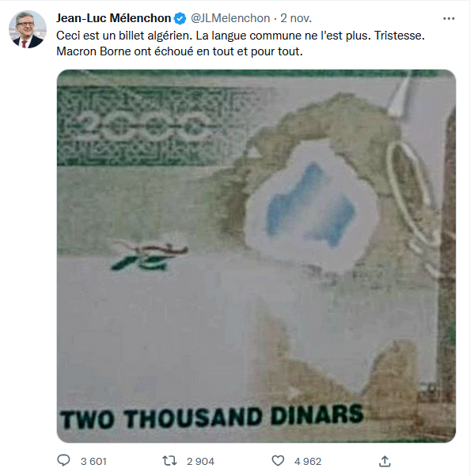Click the @JLMelenchon handle
Screen dimensions: 474x476
[x=230, y=18]
